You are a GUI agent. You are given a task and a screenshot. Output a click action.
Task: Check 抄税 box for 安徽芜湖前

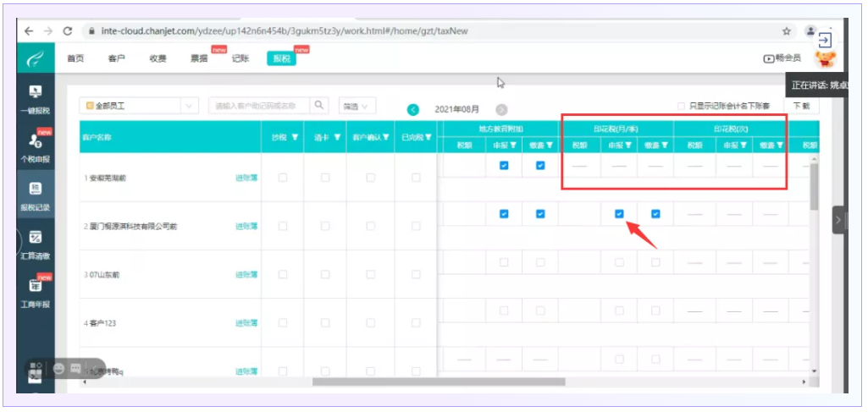tap(283, 178)
